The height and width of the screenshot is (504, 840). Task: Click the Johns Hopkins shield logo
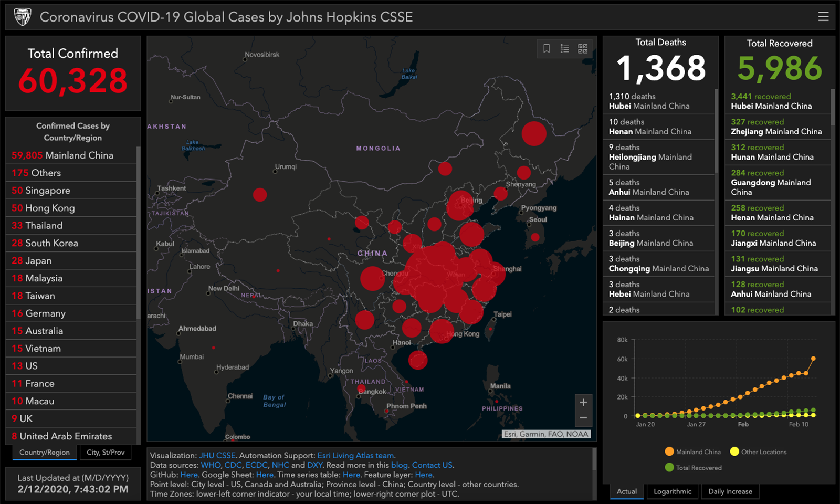[x=23, y=17]
